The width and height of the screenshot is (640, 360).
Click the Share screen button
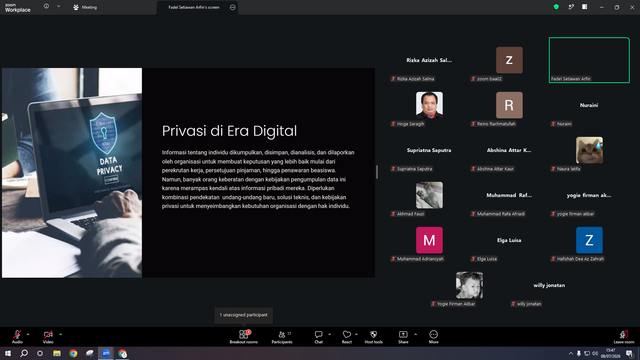(403, 336)
